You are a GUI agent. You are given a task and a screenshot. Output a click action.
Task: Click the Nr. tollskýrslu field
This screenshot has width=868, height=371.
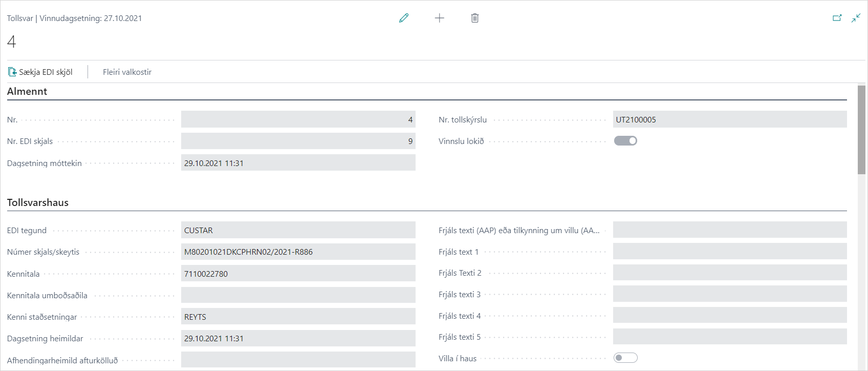click(x=729, y=120)
